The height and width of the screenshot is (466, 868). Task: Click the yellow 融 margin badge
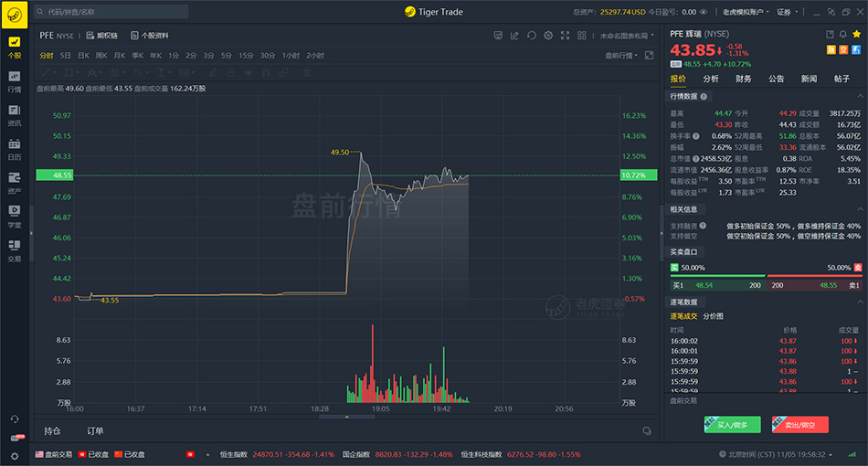click(831, 50)
